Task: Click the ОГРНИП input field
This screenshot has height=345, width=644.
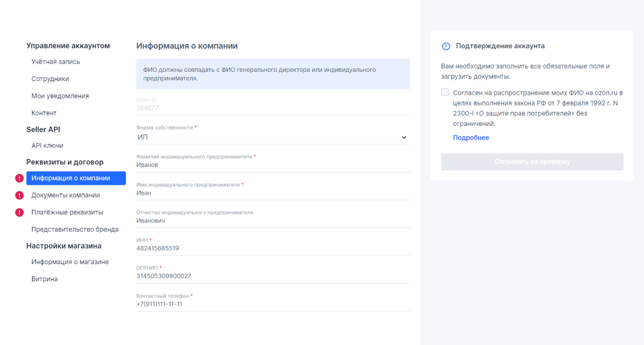Action: coord(272,276)
